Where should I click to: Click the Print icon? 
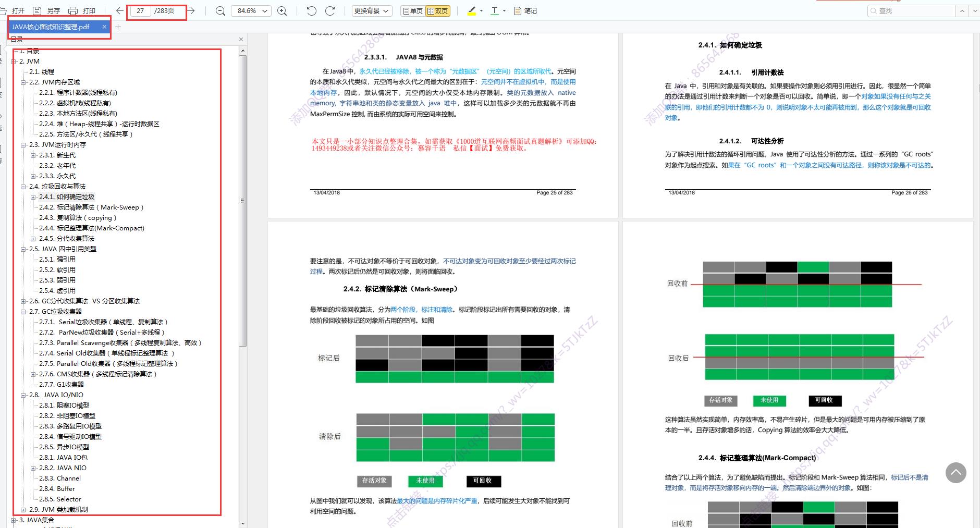click(x=73, y=10)
